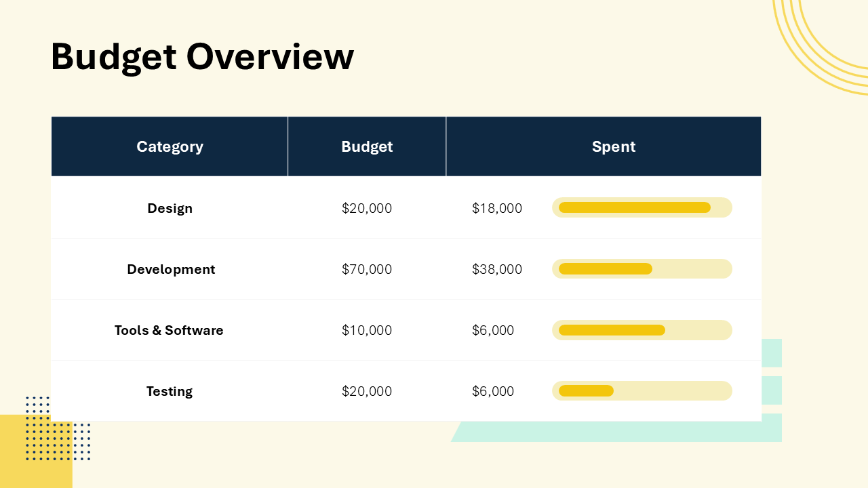Viewport: 868px width, 488px height.
Task: Select the Tools & Software row label
Action: [x=169, y=330]
